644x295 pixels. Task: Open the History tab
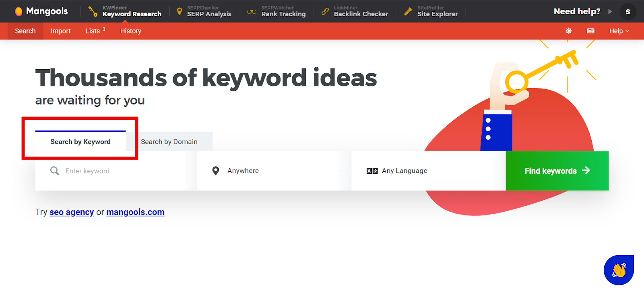click(x=131, y=31)
